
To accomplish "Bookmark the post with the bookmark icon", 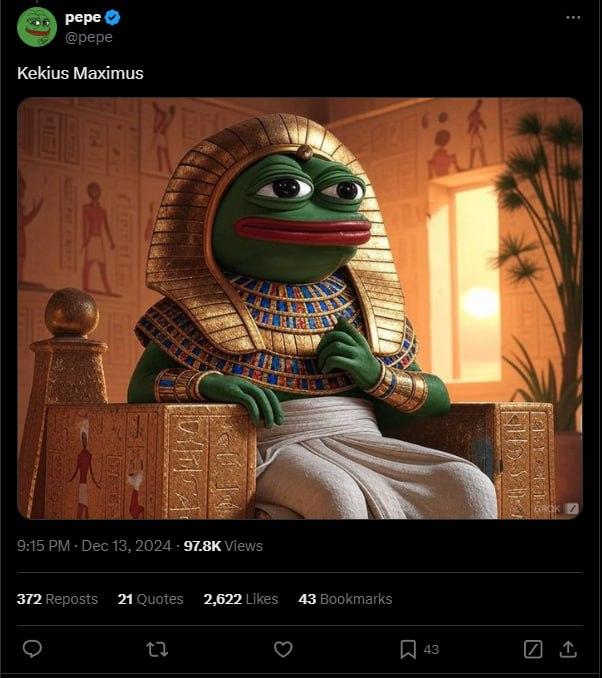I will pos(408,649).
